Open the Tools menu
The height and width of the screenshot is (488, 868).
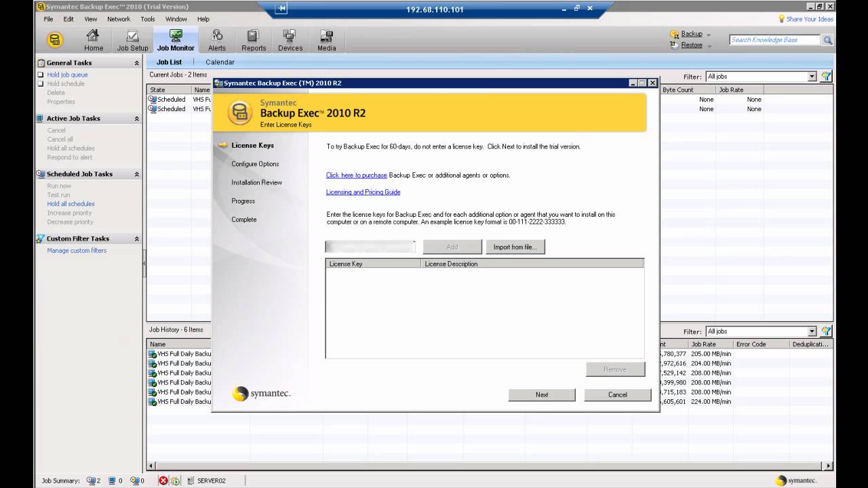pyautogui.click(x=148, y=19)
